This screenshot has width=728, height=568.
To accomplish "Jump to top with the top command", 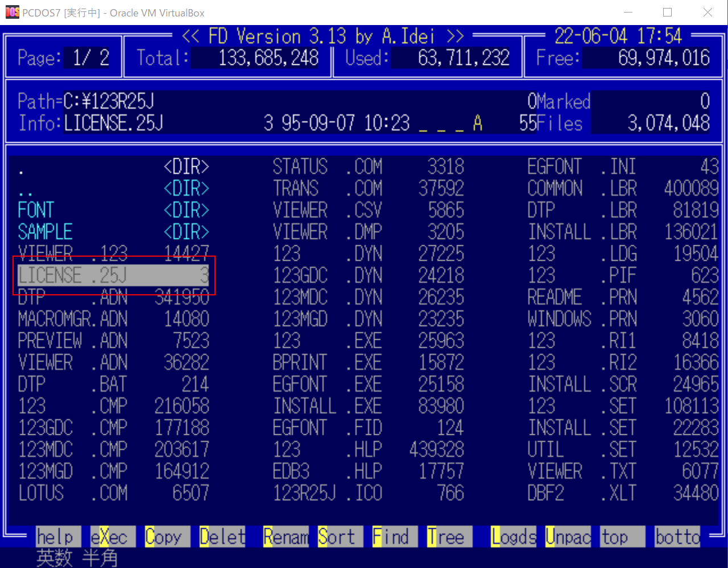I will (621, 537).
